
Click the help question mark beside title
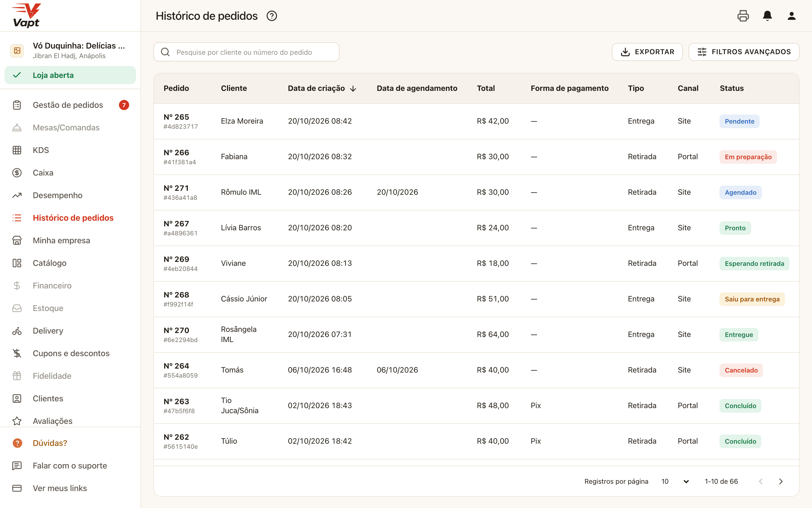pyautogui.click(x=272, y=16)
